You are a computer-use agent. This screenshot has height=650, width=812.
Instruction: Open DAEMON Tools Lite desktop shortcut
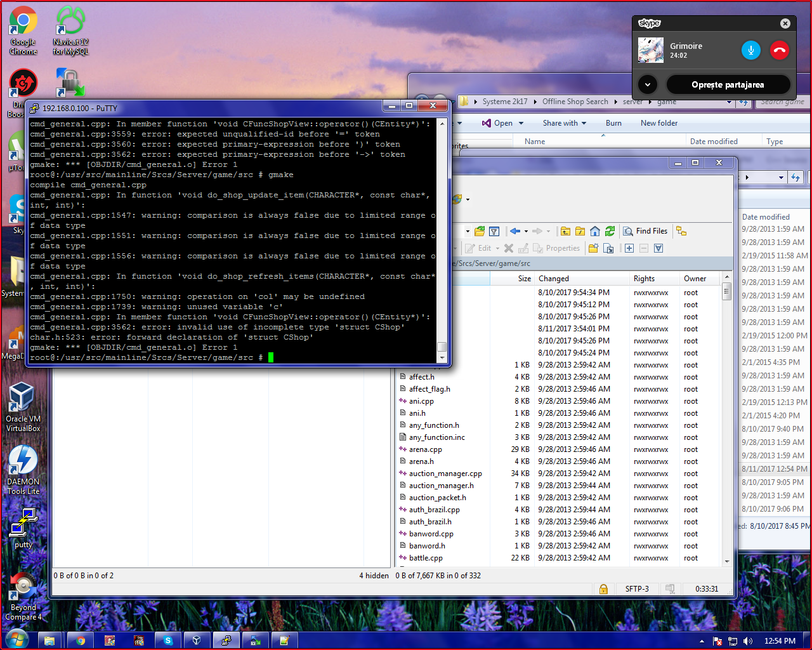click(x=23, y=470)
